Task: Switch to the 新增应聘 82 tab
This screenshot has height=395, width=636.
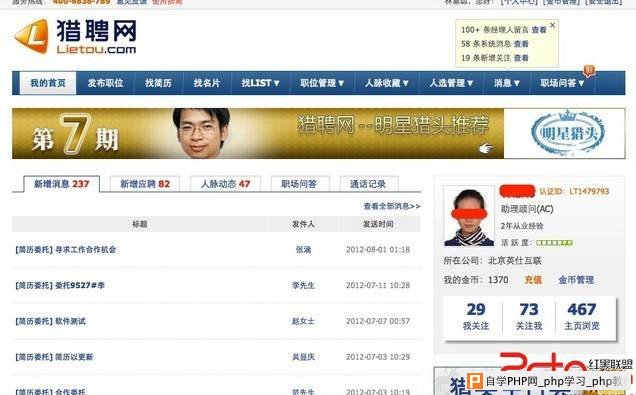Action: tap(145, 184)
